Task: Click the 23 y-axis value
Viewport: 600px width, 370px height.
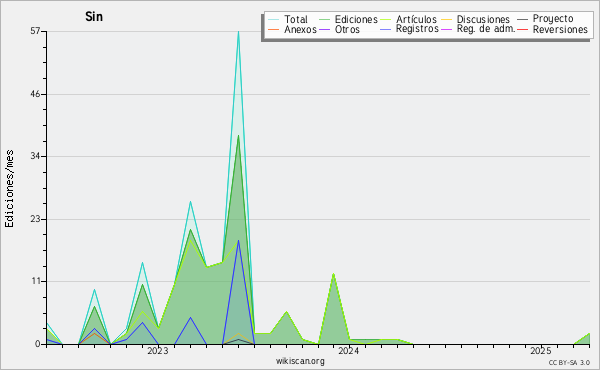Action: coord(35,219)
